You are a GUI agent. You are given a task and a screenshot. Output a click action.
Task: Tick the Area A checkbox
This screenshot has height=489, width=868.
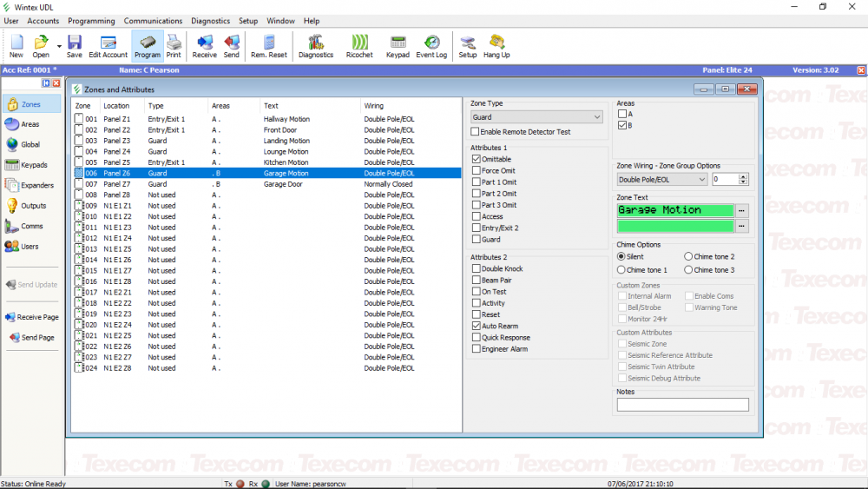click(x=622, y=114)
